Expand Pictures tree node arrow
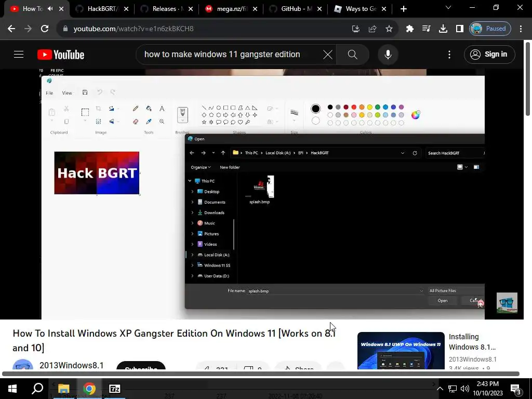Image resolution: width=532 pixels, height=399 pixels. tap(192, 234)
